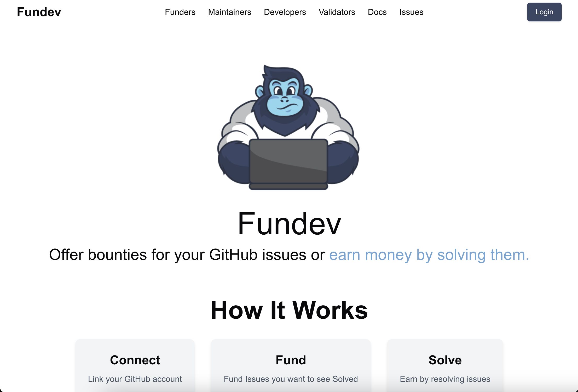Click the Login button
578x392 pixels.
pyautogui.click(x=544, y=12)
